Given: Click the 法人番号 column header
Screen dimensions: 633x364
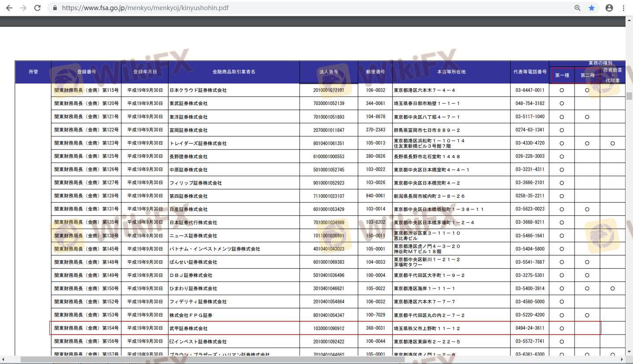Looking at the screenshot, I should pos(329,72).
